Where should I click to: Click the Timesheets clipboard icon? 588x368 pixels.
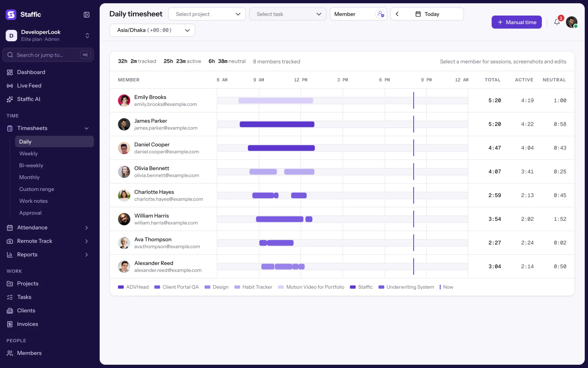pos(10,128)
